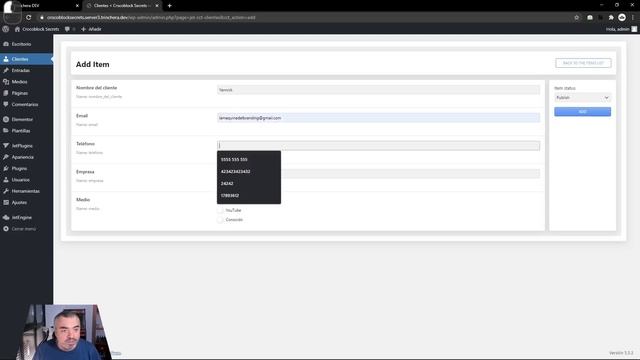
Task: Click the Plugins plug icon
Action: [6, 169]
